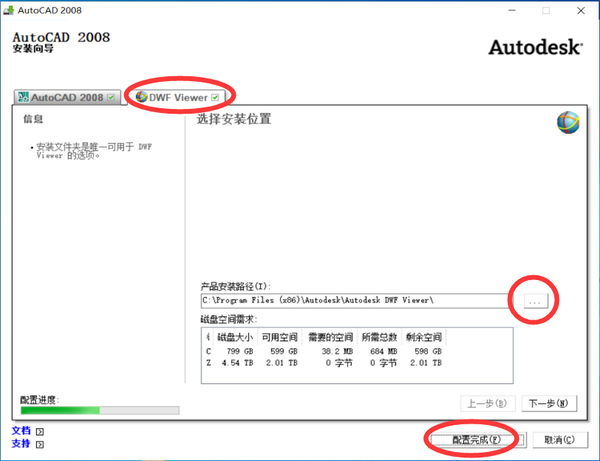
Task: Click the 磁盘大小 column header
Action: coord(235,337)
